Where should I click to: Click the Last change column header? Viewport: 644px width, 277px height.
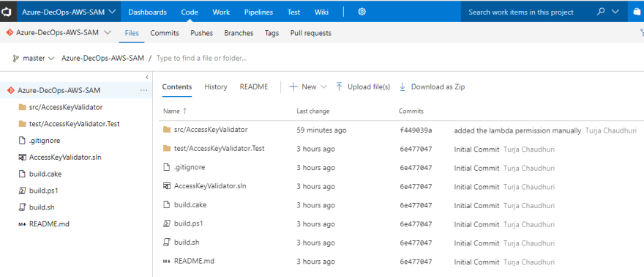313,111
